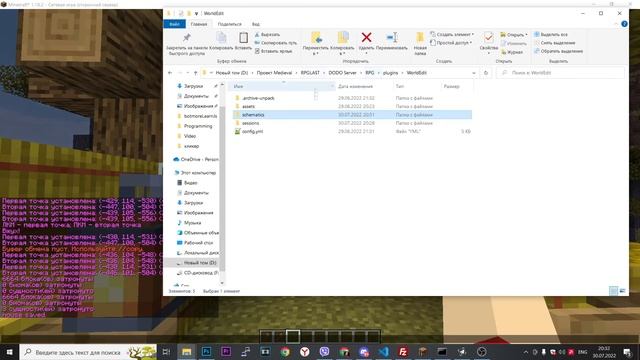Open the Windows Start menu
Screen dimensions: 640x360
(9, 351)
